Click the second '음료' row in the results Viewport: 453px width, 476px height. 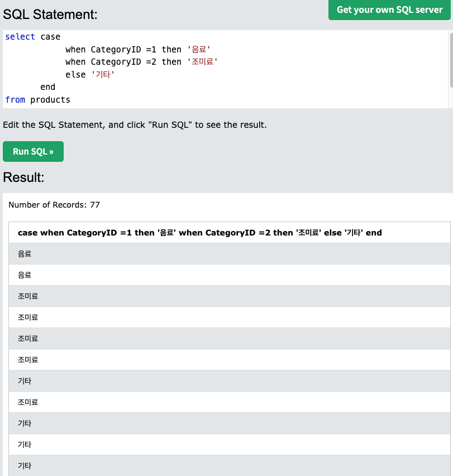(x=25, y=275)
